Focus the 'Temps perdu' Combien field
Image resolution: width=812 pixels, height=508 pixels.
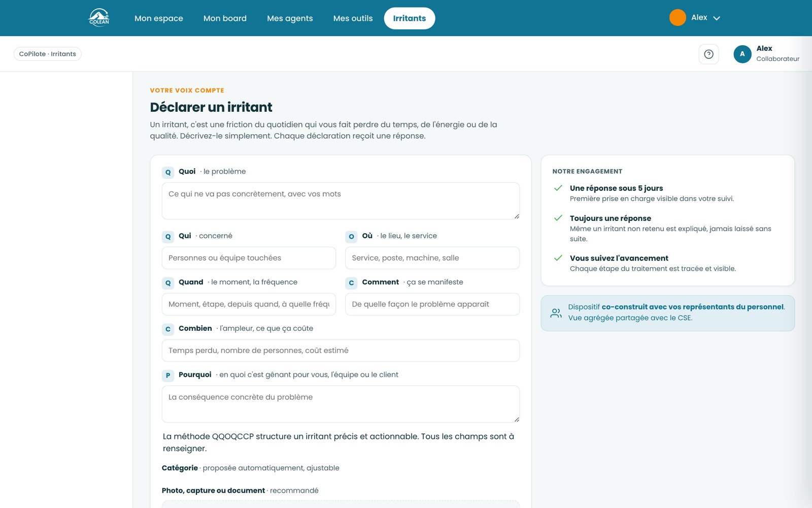pos(341,351)
